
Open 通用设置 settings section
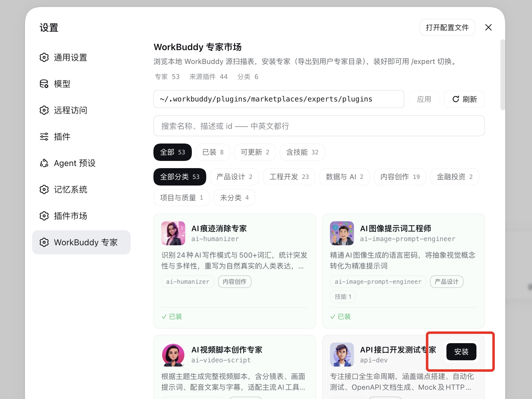pyautogui.click(x=81, y=57)
